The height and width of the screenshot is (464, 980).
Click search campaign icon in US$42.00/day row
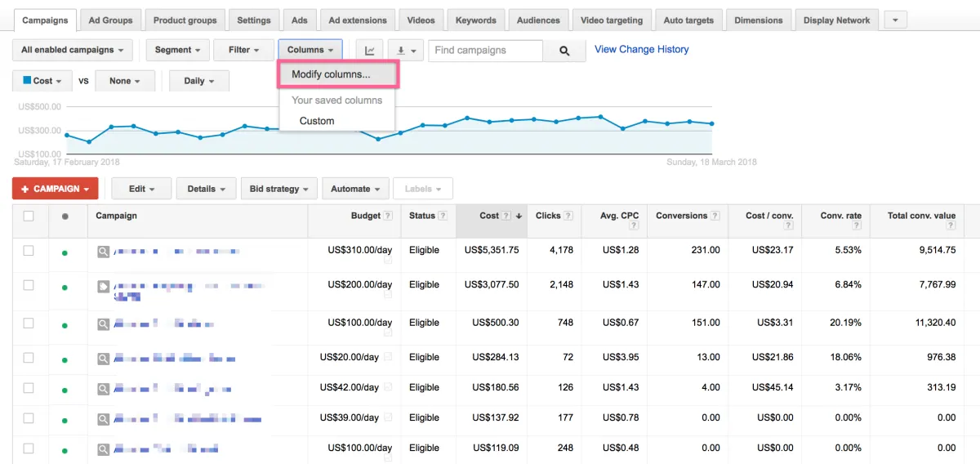pyautogui.click(x=103, y=389)
